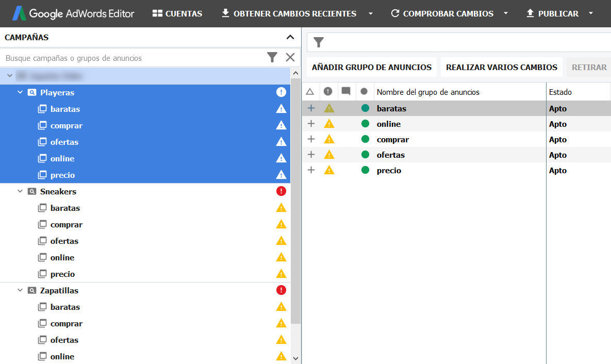Click green status dot on ofertas row
The image size is (611, 364).
pos(365,155)
